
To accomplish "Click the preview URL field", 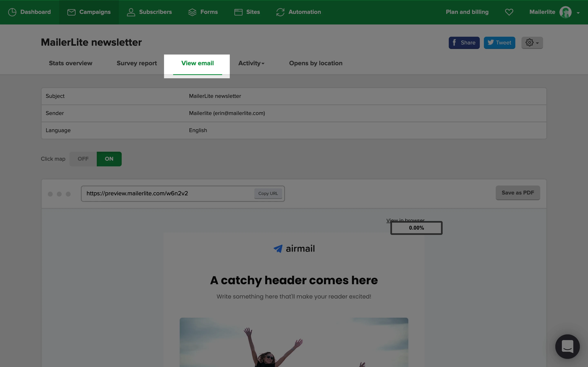I will pyautogui.click(x=168, y=193).
